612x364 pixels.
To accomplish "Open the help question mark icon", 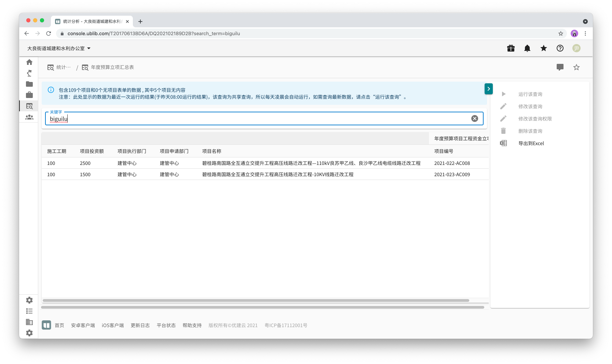I will (560, 48).
